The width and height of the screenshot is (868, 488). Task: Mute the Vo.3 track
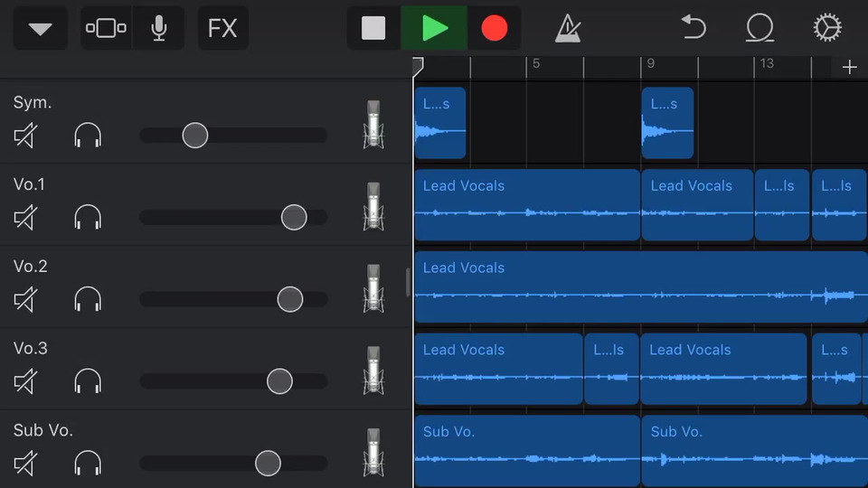pos(25,381)
